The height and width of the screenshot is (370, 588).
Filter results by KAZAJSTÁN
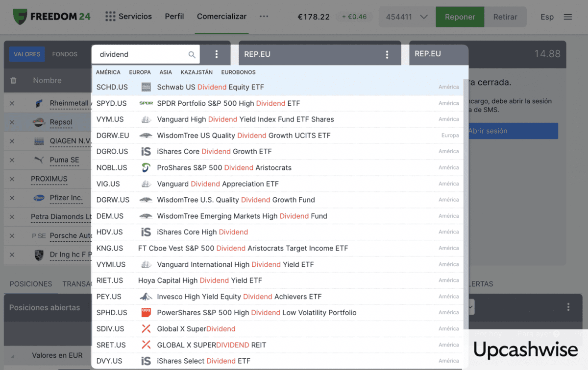196,72
